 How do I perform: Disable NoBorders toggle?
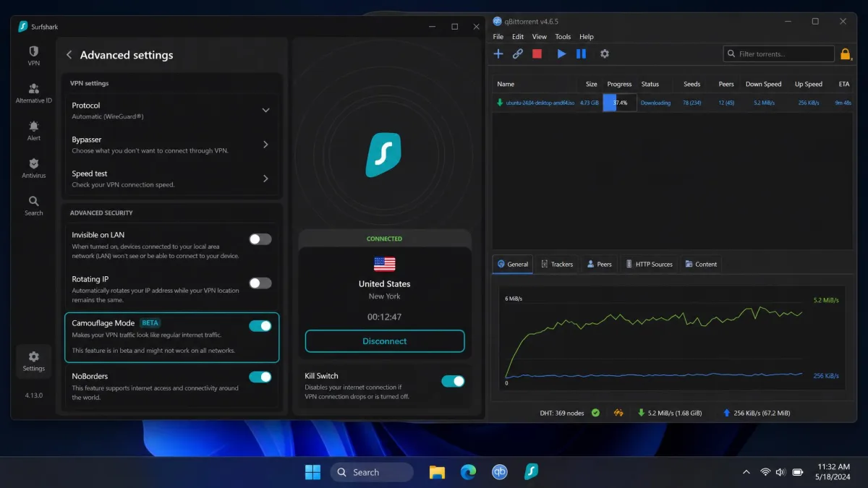260,377
